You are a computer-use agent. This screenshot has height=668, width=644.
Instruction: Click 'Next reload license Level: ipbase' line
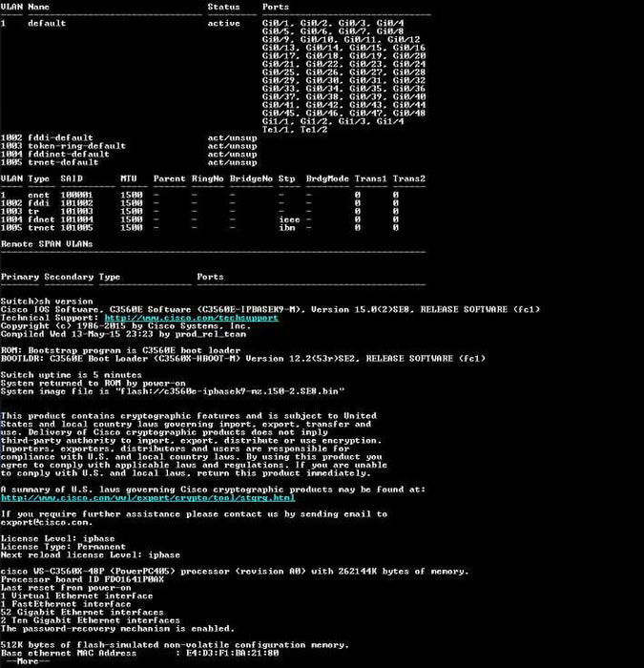point(91,555)
